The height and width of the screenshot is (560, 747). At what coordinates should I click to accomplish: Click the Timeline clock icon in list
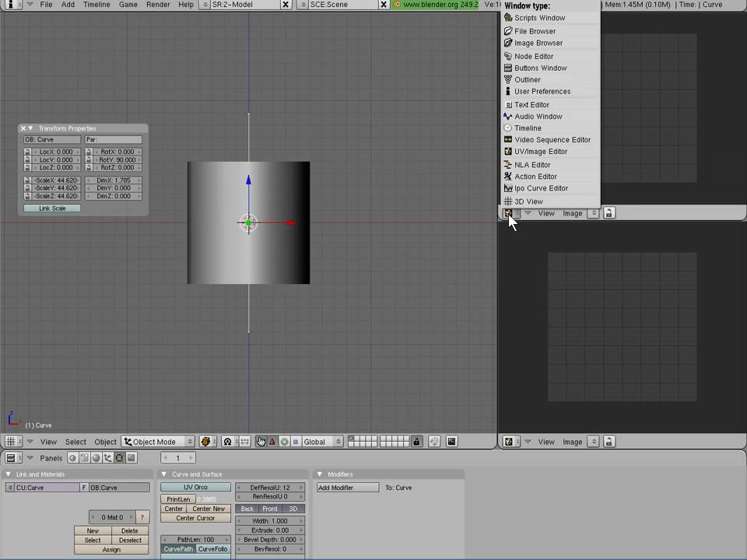pos(508,128)
